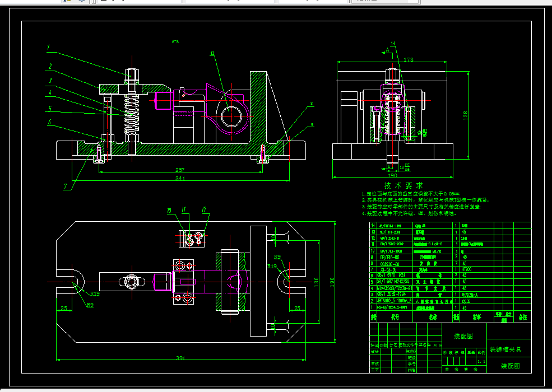Click the 代号 column header
552x392 pixels.
tap(395, 318)
